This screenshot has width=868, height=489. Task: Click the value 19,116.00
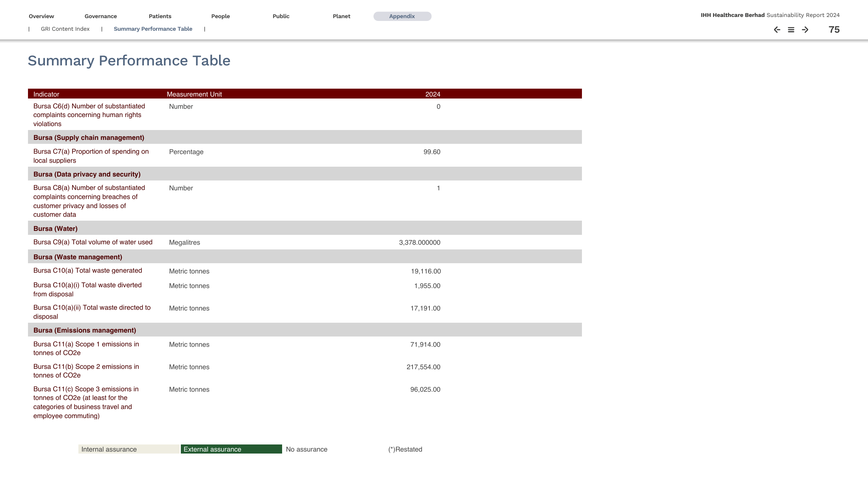coord(426,271)
